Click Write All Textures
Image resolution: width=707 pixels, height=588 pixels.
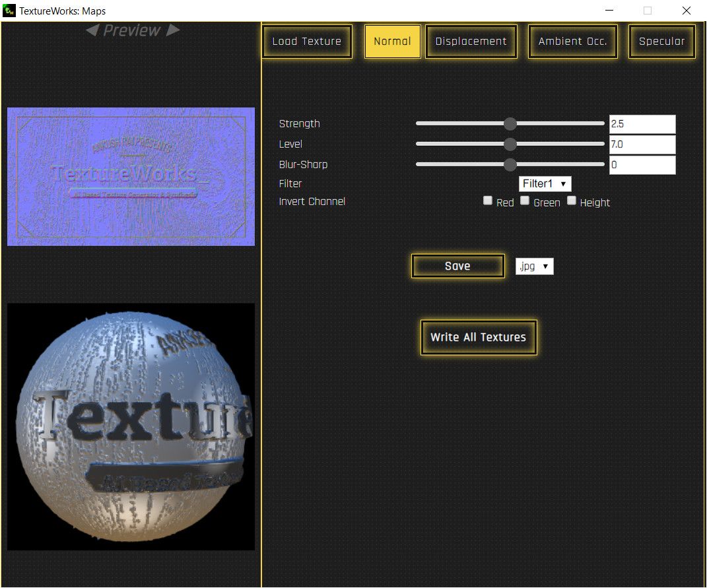(x=478, y=337)
